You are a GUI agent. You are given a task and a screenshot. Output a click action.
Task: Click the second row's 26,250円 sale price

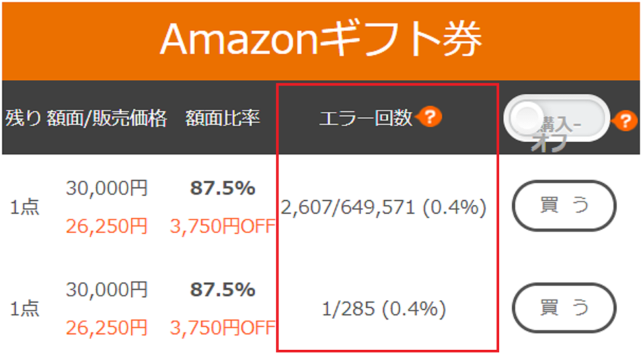click(107, 328)
